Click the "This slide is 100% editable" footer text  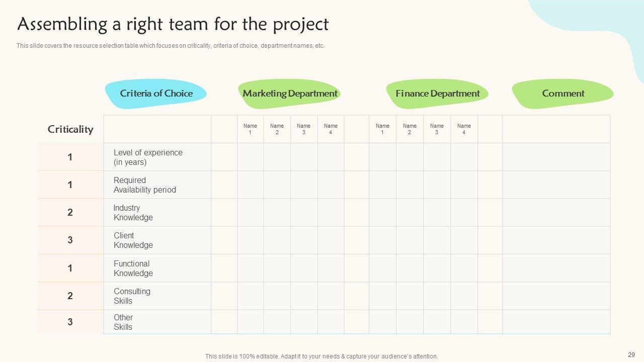coord(321,356)
